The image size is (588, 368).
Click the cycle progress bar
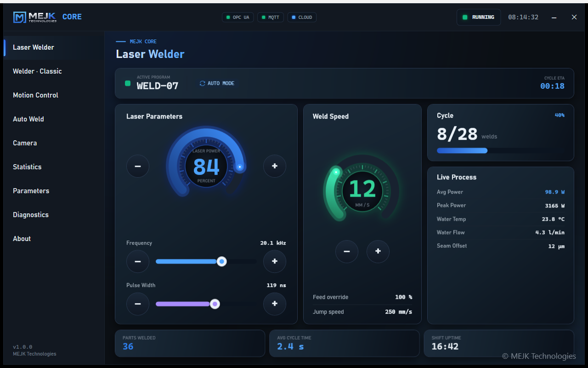(501, 150)
